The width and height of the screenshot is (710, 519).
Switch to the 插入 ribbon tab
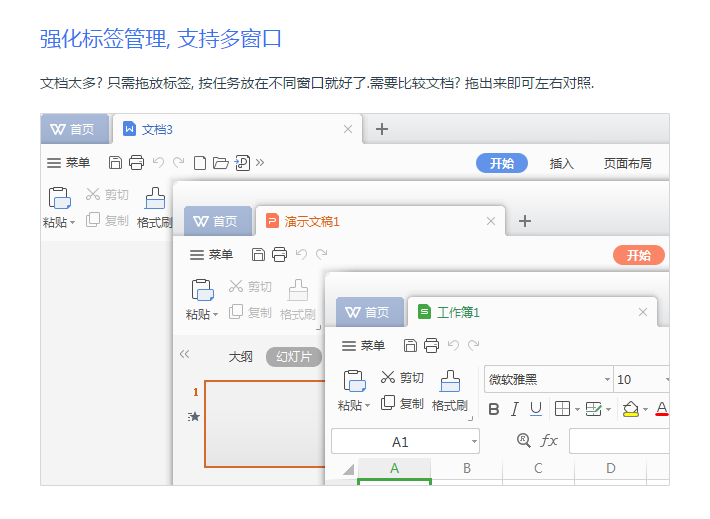(561, 163)
